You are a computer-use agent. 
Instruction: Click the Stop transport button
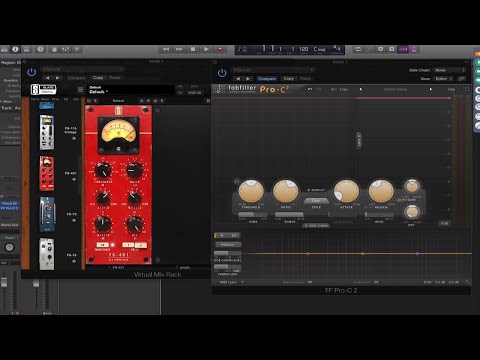(193, 49)
